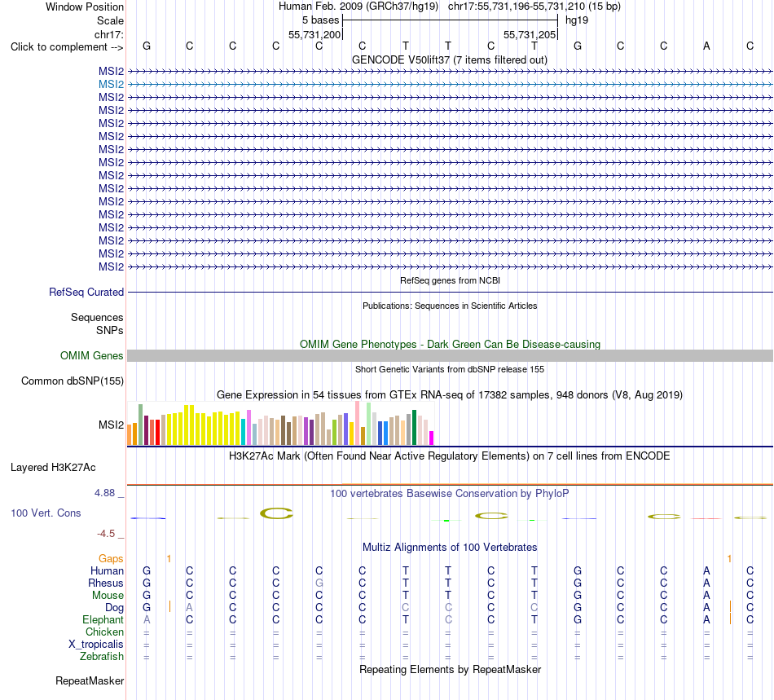Open '100 vertebrates Basewise Conservation by PhyloP' title

[x=450, y=493]
